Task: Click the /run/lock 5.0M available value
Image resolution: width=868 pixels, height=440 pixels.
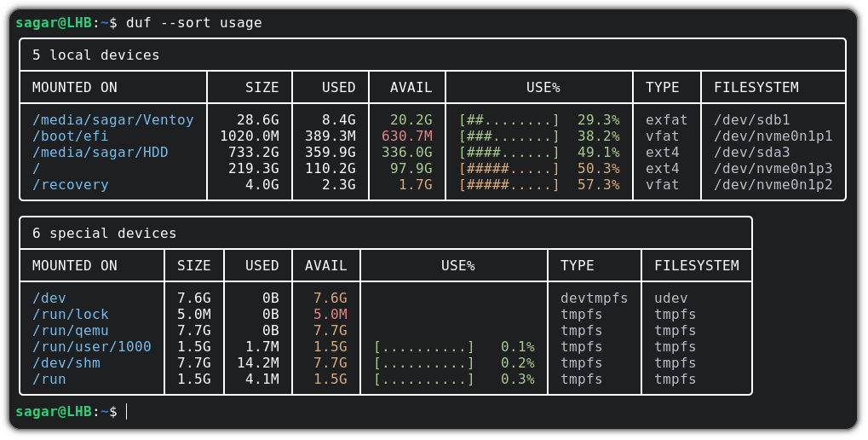Action: 330,315
